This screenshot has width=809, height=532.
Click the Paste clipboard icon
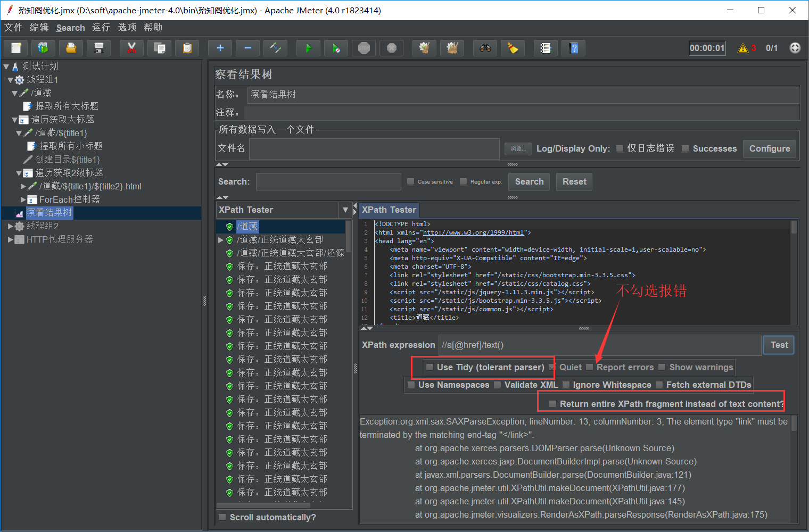(187, 48)
